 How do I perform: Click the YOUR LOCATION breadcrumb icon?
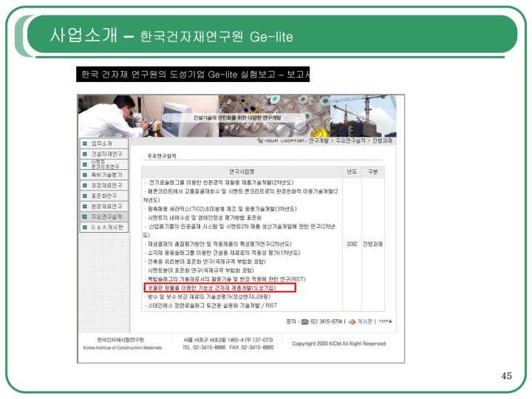[x=260, y=140]
